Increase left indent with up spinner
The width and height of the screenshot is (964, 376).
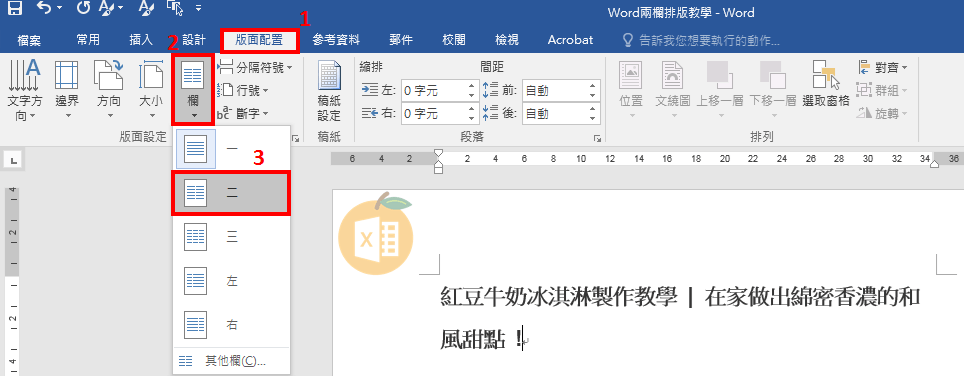[x=472, y=86]
